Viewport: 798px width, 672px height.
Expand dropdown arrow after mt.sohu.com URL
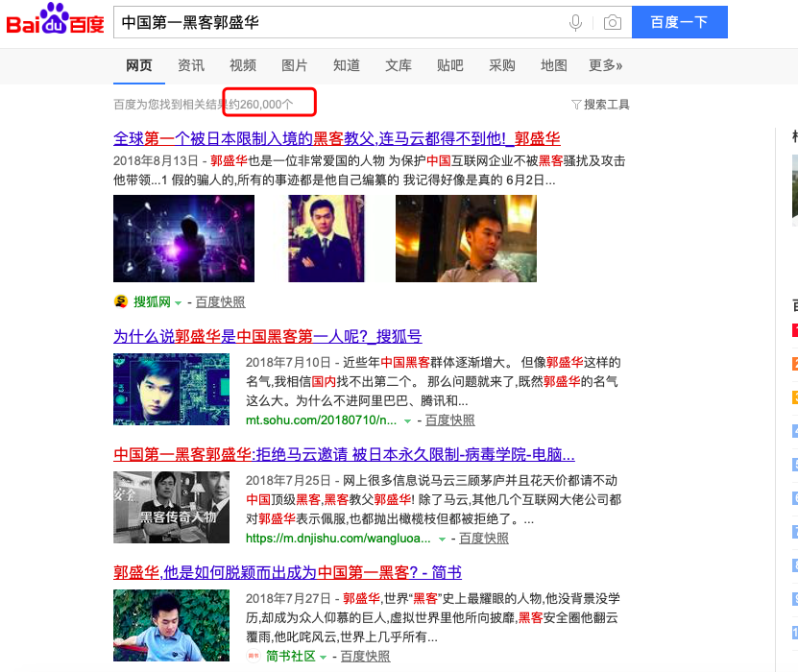point(408,421)
